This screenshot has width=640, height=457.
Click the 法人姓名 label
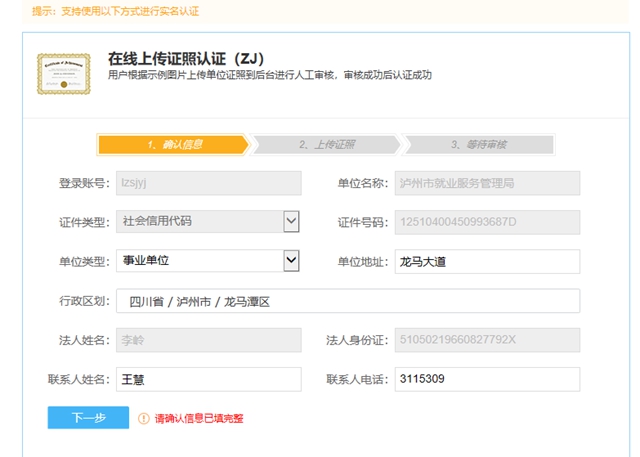(x=84, y=340)
